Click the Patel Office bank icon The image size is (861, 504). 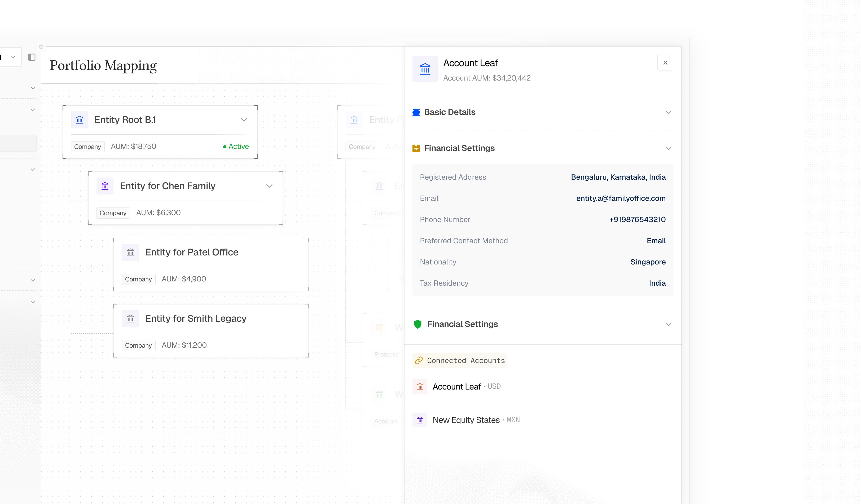point(130,252)
